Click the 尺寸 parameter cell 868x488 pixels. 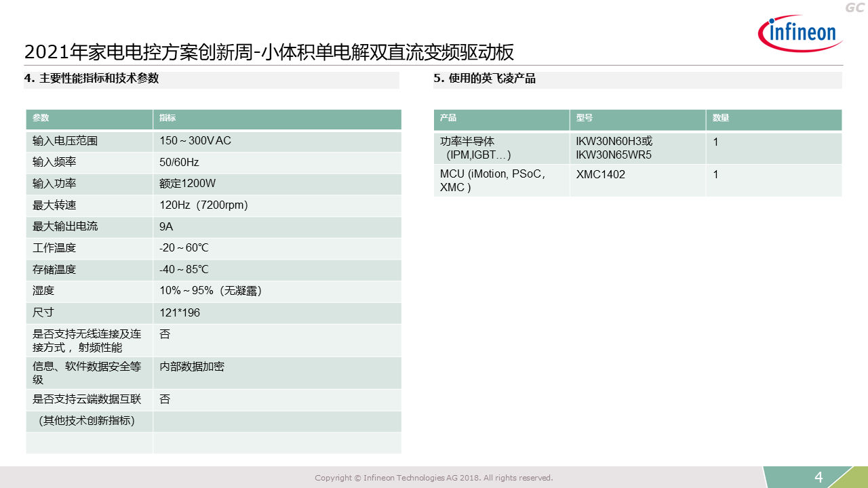90,314
